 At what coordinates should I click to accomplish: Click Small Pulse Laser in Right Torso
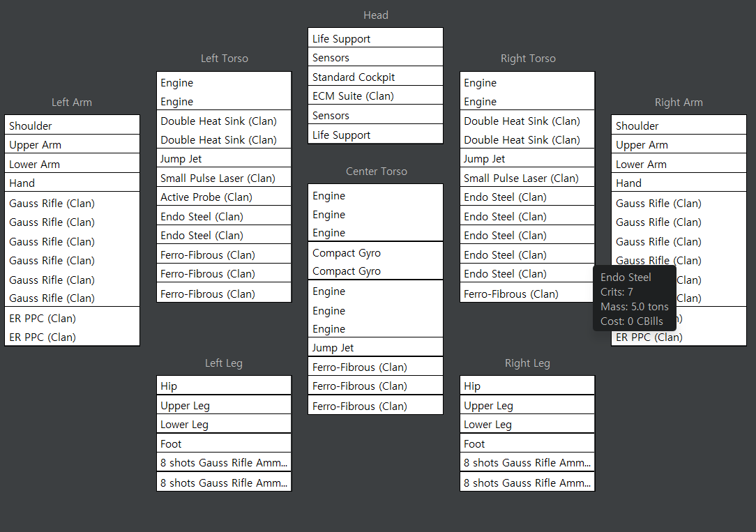pyautogui.click(x=527, y=178)
